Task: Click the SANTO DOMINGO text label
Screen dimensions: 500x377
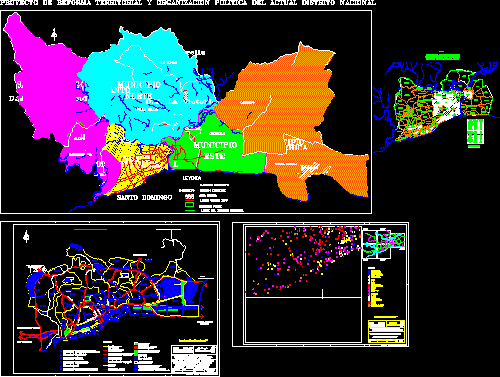Action: (144, 197)
